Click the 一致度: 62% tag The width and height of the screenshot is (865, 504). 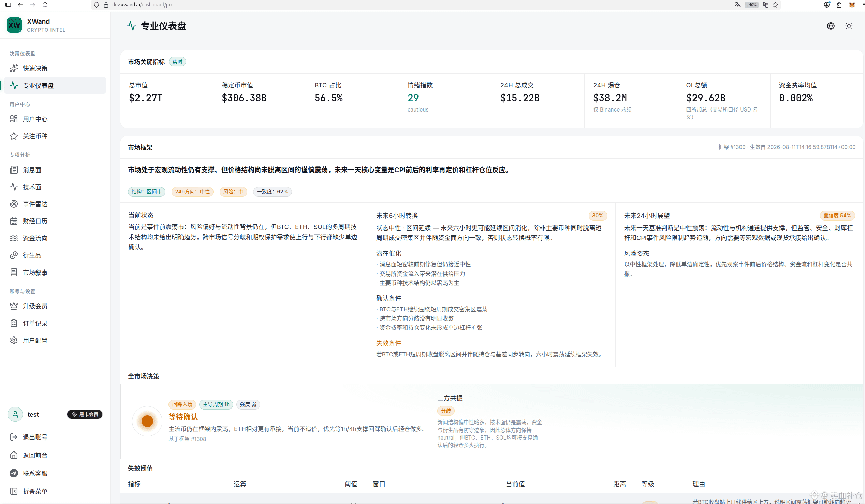pos(273,191)
